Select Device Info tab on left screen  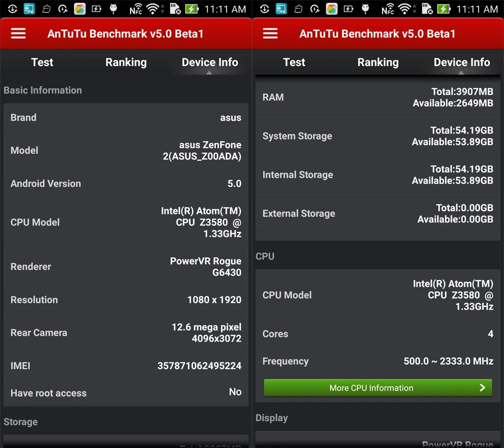(210, 62)
